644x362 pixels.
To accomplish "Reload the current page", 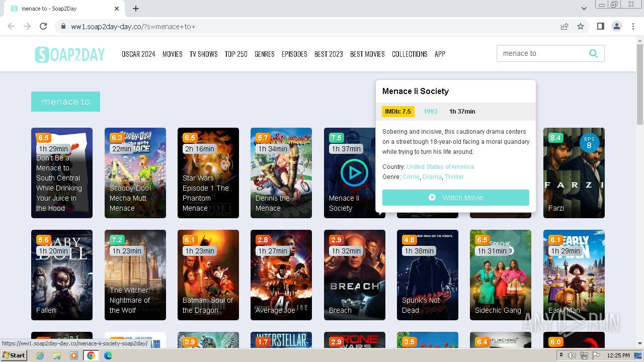I will (x=43, y=26).
